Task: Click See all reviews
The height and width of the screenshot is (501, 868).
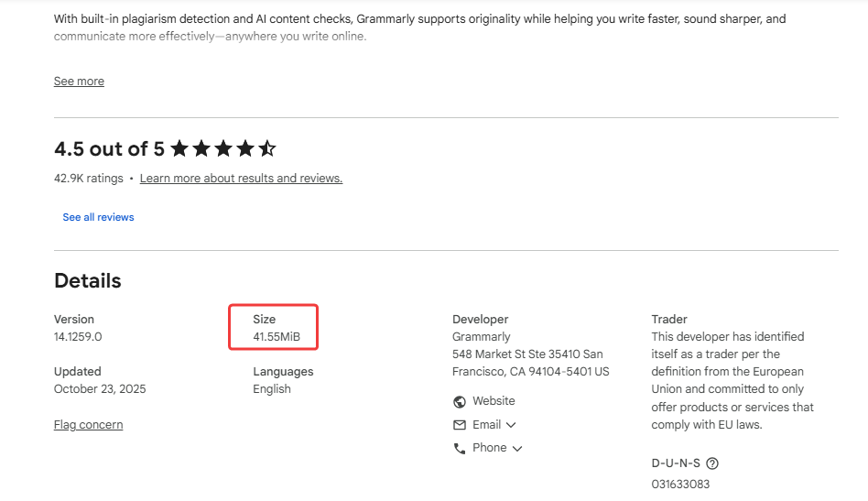Action: (x=98, y=217)
